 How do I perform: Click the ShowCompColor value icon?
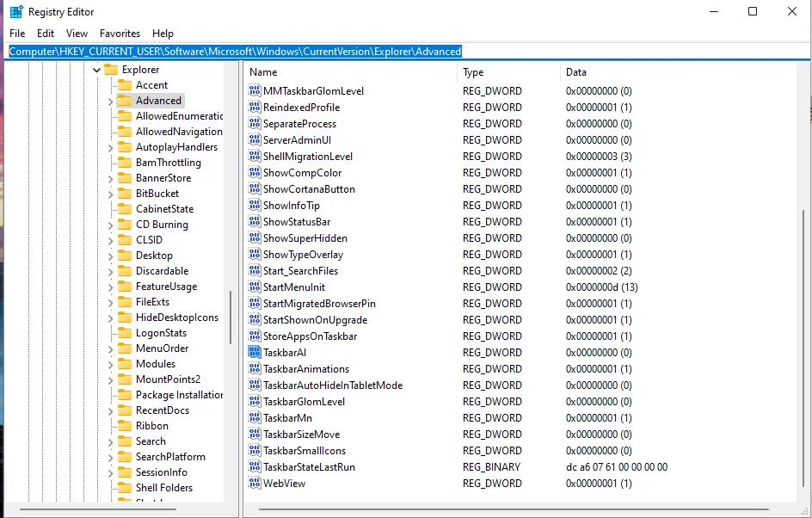coord(255,172)
